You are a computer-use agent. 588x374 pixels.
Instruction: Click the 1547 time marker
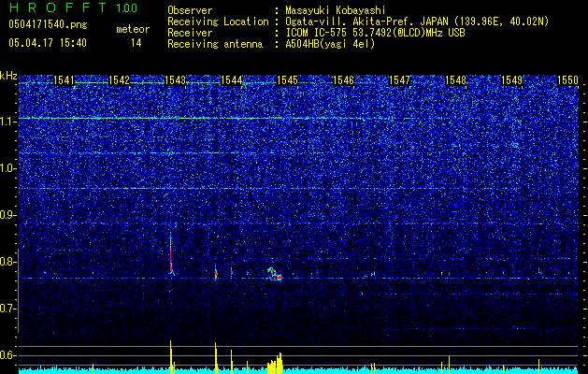click(400, 80)
